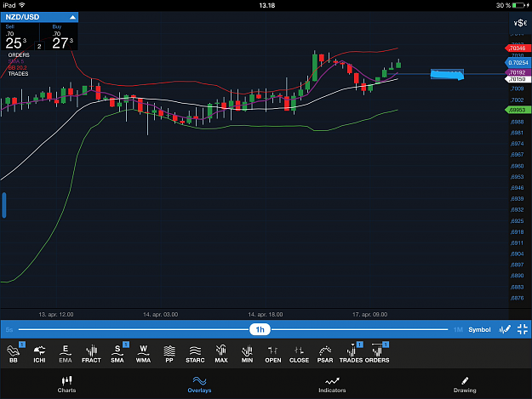Open the Drawing tab
Viewport: 532px width, 399px height.
[x=465, y=384]
